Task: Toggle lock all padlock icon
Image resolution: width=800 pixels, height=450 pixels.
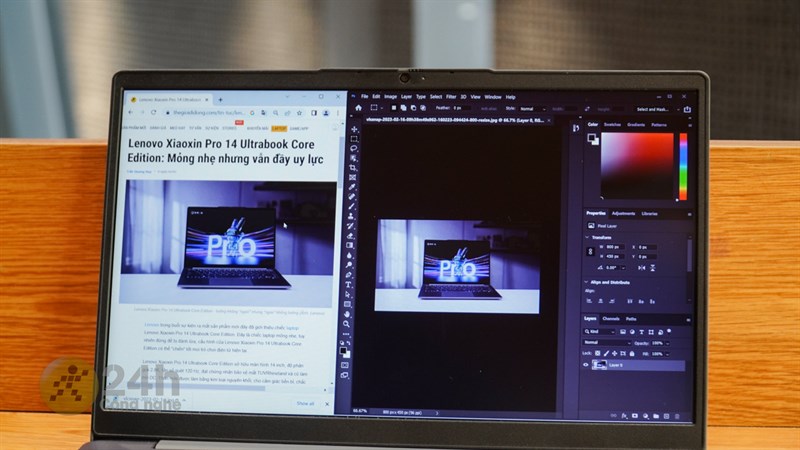Action: point(632,353)
